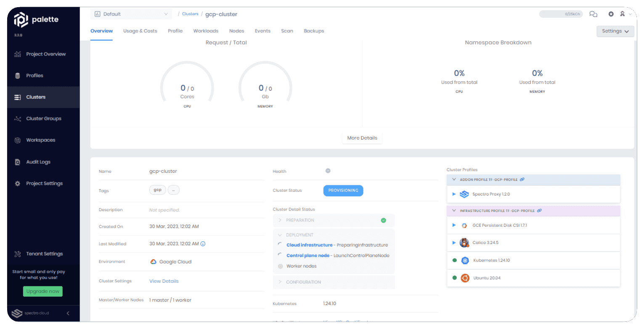Screen dimensions: 644x329
Task: Open Project Overview chart icon
Action: [x=17, y=54]
